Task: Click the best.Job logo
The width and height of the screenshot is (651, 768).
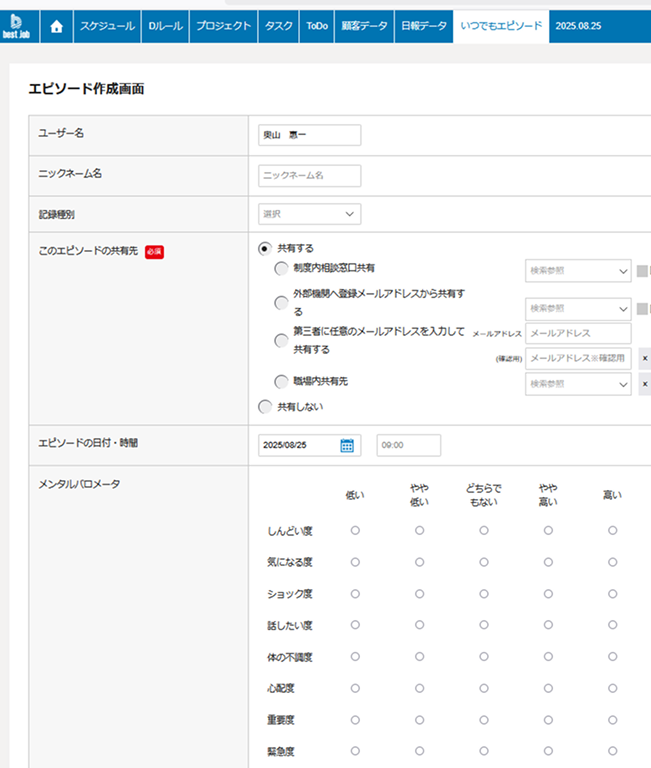Action: pos(18,25)
